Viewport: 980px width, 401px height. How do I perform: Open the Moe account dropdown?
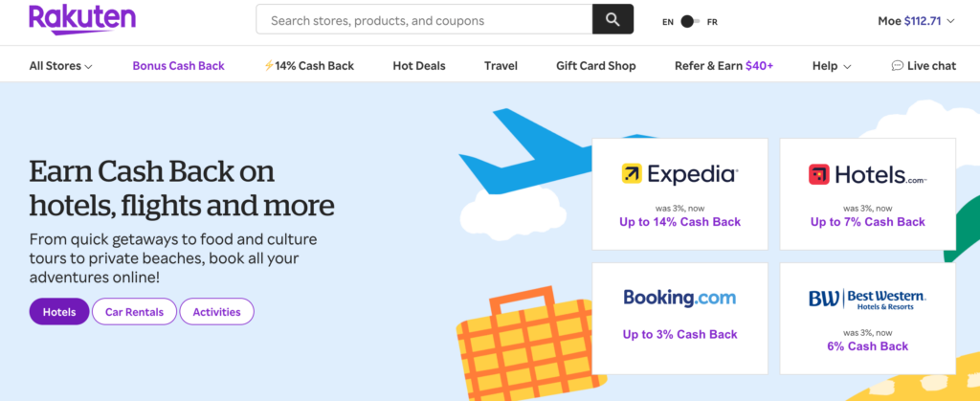916,20
